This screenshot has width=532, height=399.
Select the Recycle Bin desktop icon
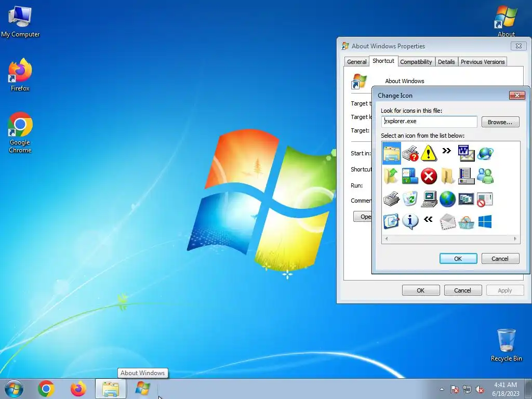pyautogui.click(x=506, y=345)
